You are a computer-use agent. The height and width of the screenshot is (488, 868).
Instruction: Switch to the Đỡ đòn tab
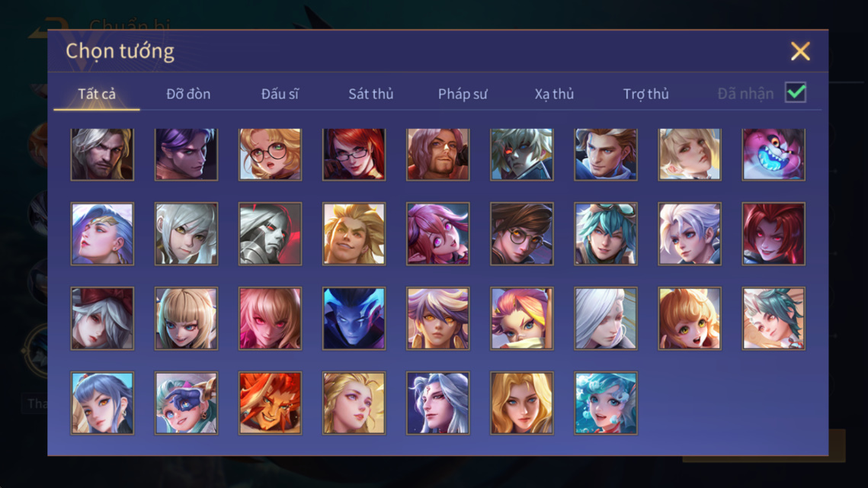point(188,94)
